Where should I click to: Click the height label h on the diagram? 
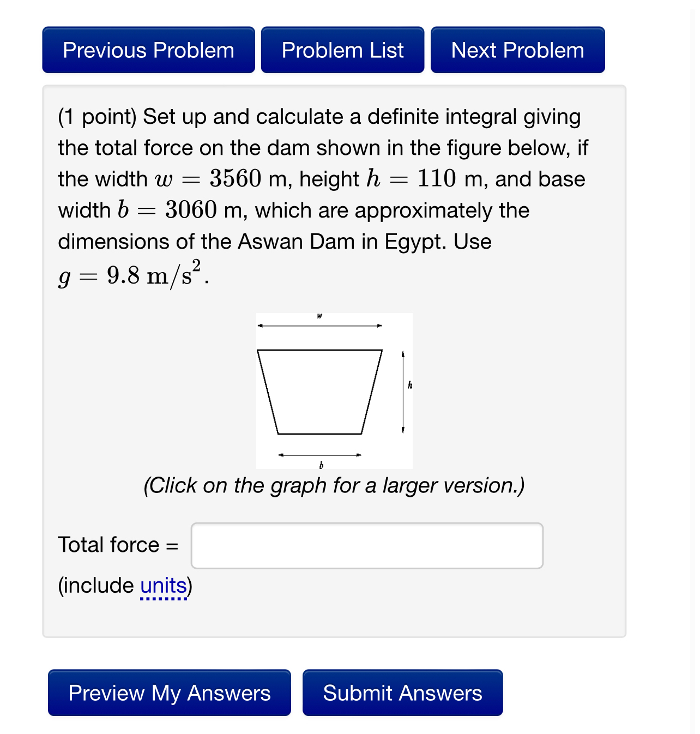pos(409,385)
